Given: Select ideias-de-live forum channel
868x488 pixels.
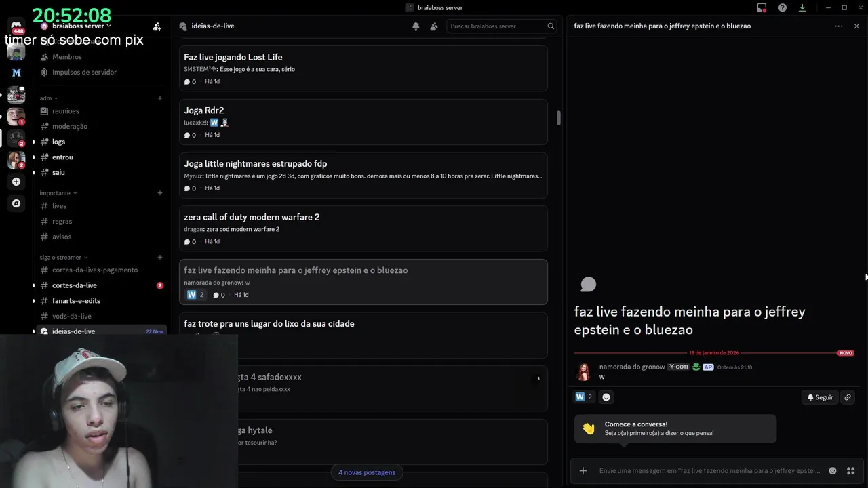Looking at the screenshot, I should 100,331.
